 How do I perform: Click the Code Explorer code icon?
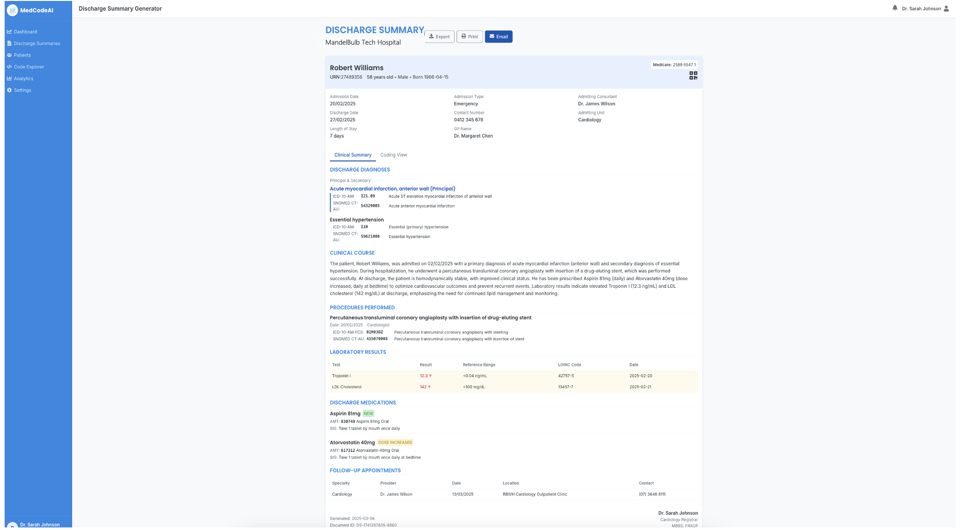[x=9, y=66]
